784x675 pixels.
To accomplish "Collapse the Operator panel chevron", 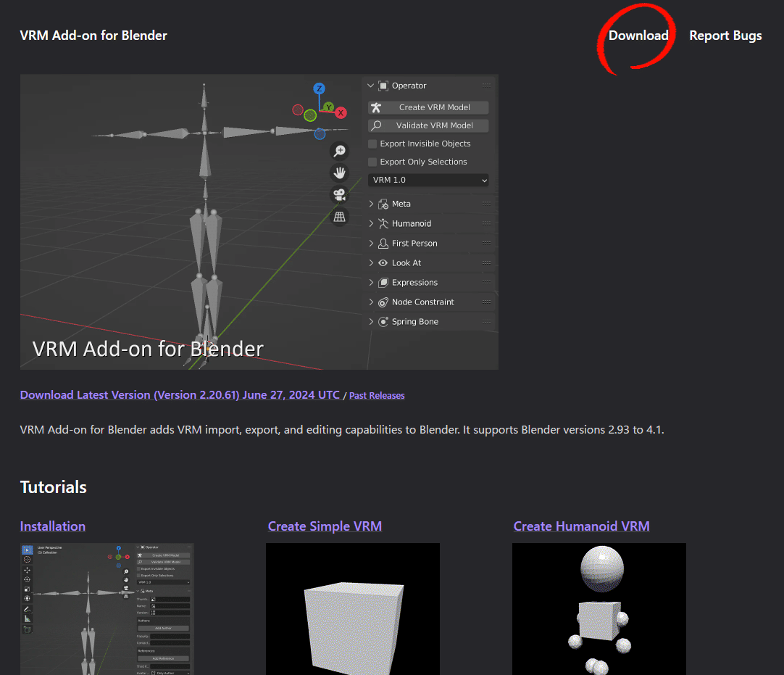I will pyautogui.click(x=370, y=86).
